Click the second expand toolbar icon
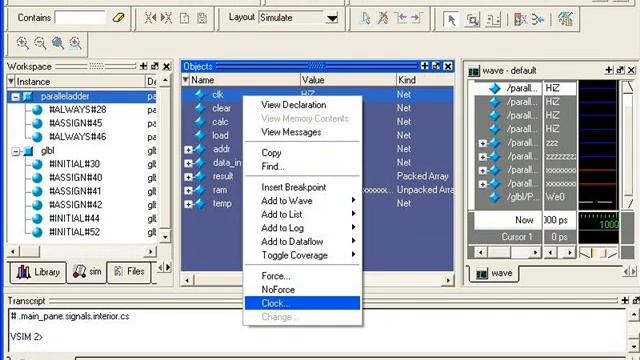This screenshot has height=360, width=640. tap(167, 18)
